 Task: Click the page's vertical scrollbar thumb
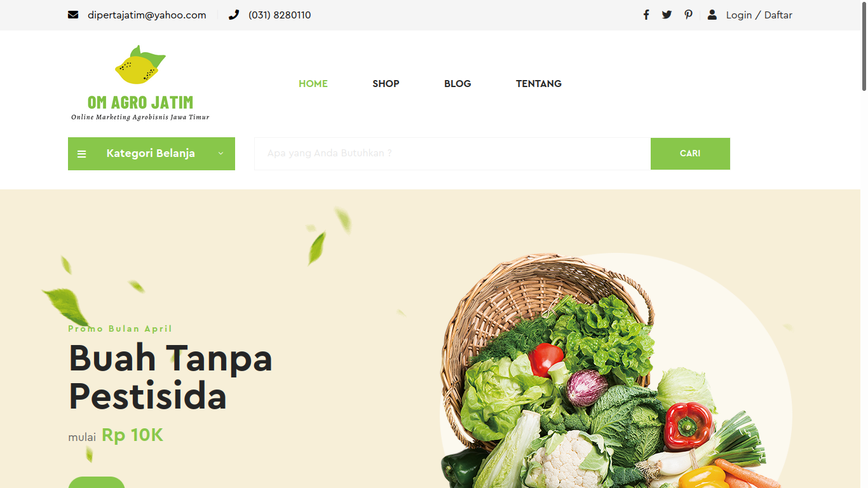(864, 45)
